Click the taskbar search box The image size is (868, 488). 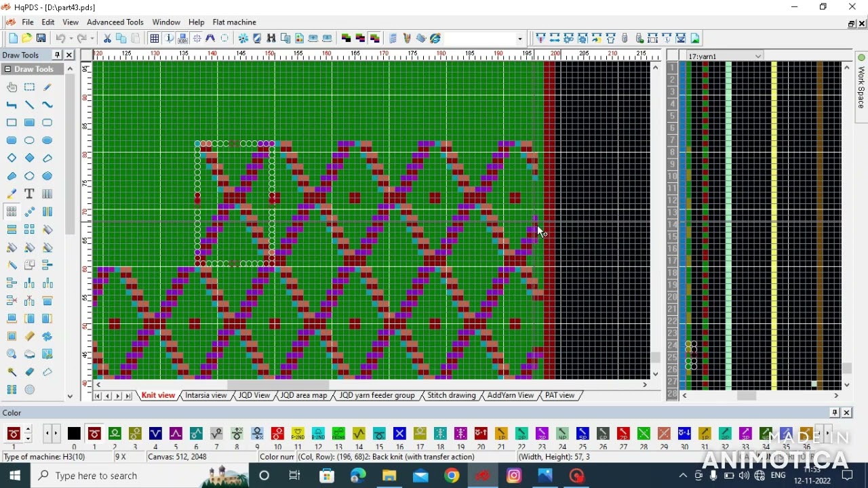tap(140, 476)
